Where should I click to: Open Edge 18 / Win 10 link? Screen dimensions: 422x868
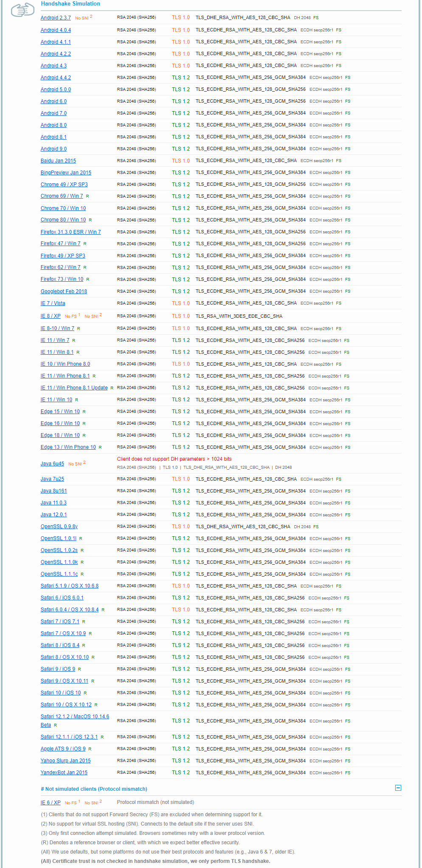click(x=60, y=435)
